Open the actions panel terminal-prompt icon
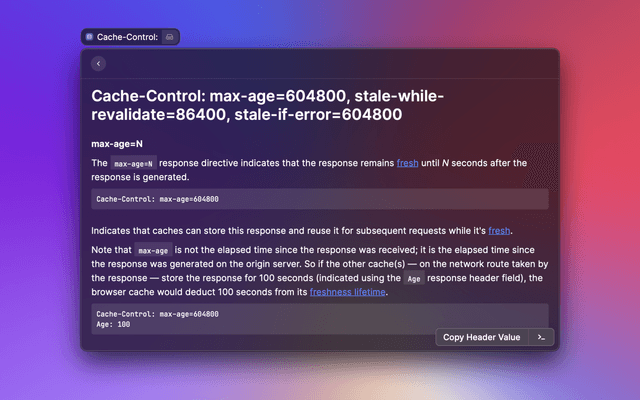Screen dimensions: 640x400 coord(541,338)
